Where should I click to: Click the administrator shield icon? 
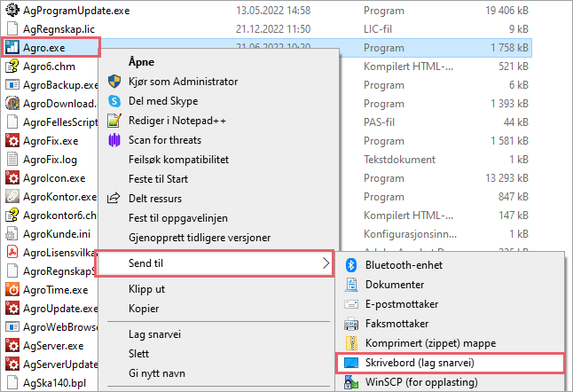click(114, 82)
